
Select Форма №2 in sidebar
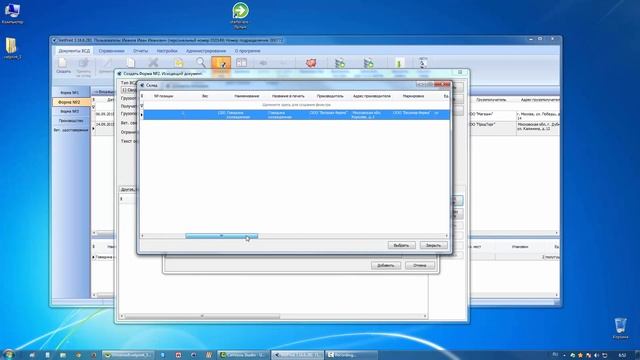[x=69, y=102]
